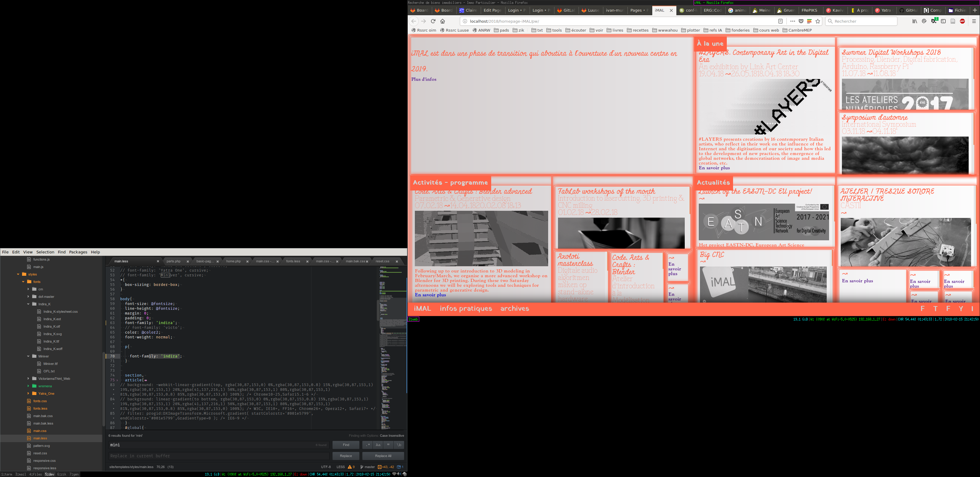This screenshot has width=980, height=477.
Task: Toggle whole word option
Action: (x=399, y=445)
